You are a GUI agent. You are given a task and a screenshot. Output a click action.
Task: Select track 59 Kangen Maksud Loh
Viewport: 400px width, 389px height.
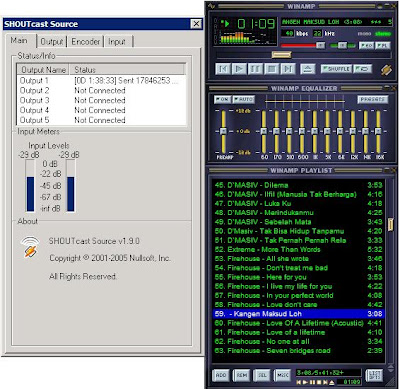(x=298, y=314)
